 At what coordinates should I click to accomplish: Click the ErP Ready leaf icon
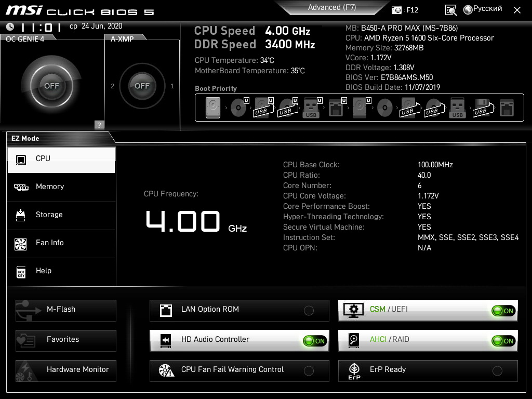354,370
